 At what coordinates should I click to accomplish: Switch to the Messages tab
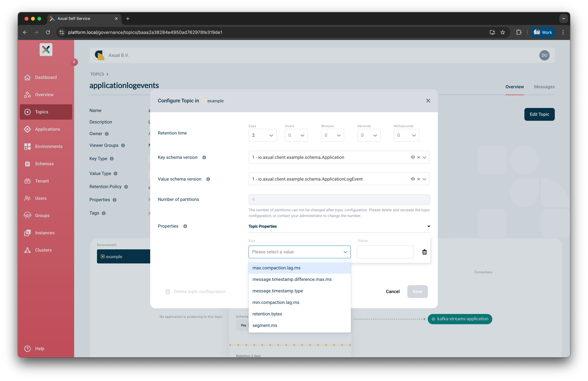click(544, 87)
